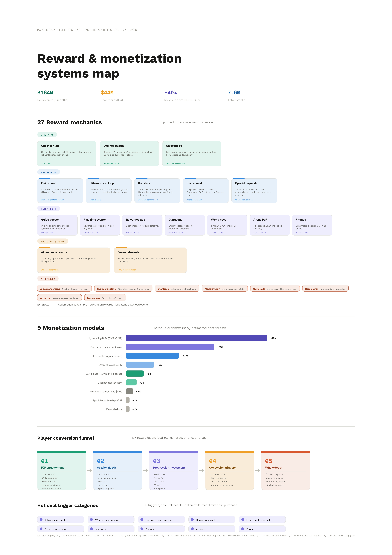Click the dot beside Companion summoning
Screen dimensions: 392x555
[x=142, y=519]
